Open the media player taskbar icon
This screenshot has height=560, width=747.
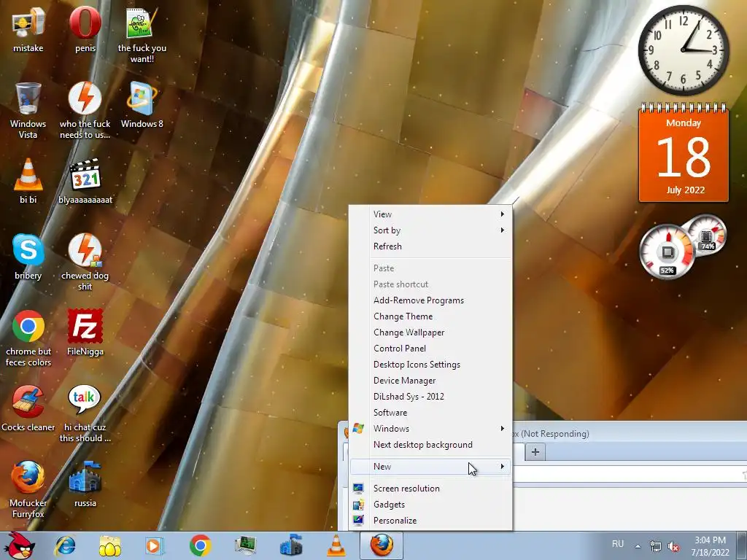(x=155, y=545)
